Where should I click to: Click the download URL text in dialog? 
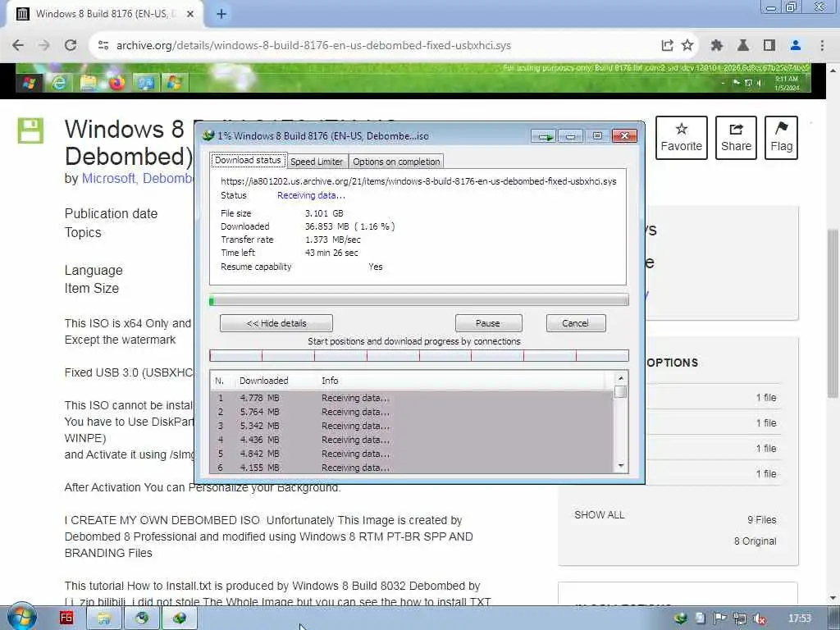click(418, 181)
